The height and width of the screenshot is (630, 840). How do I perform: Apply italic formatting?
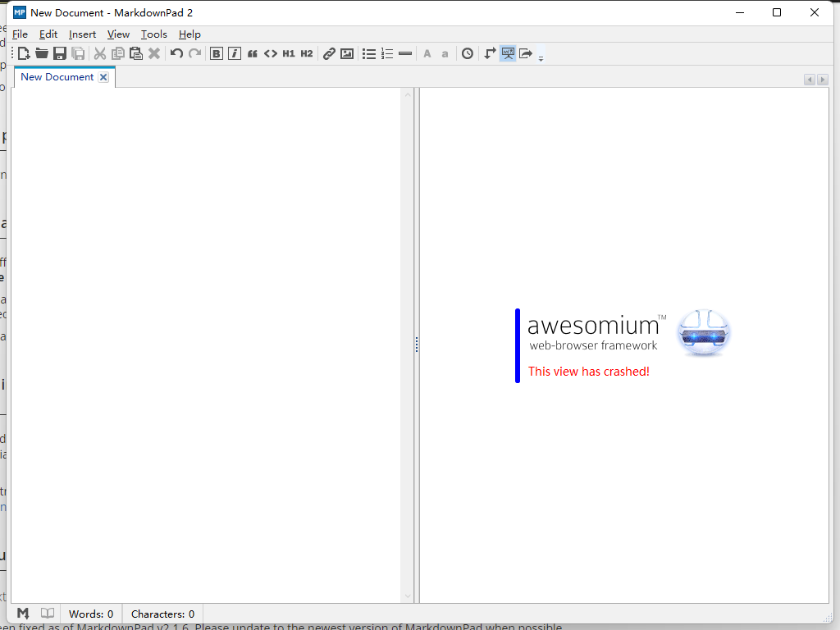point(235,52)
